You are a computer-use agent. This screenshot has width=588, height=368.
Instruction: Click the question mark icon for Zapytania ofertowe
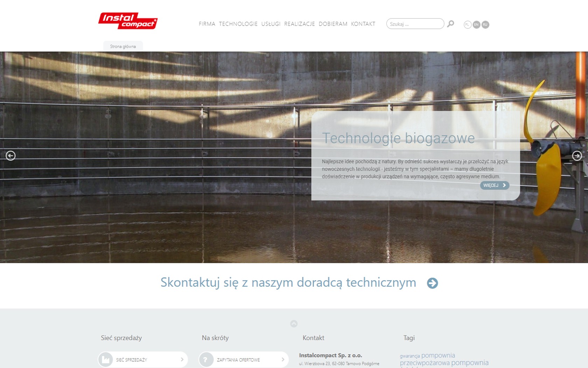(206, 360)
